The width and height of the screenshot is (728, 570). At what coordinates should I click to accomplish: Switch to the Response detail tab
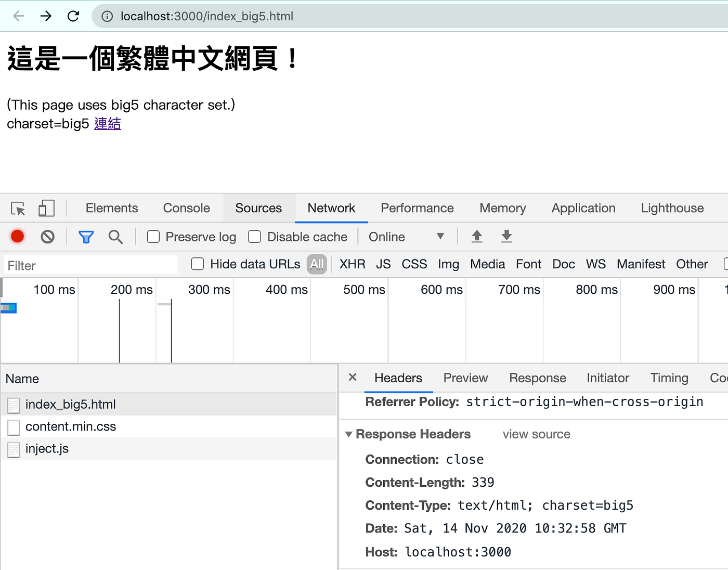pyautogui.click(x=538, y=378)
